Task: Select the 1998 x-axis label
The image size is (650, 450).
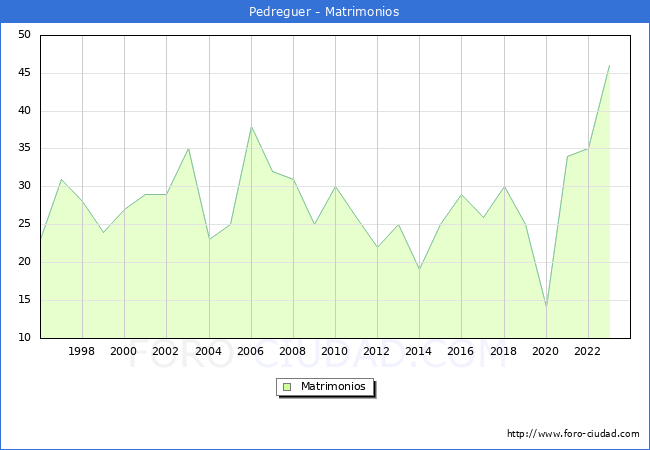Action: [82, 351]
